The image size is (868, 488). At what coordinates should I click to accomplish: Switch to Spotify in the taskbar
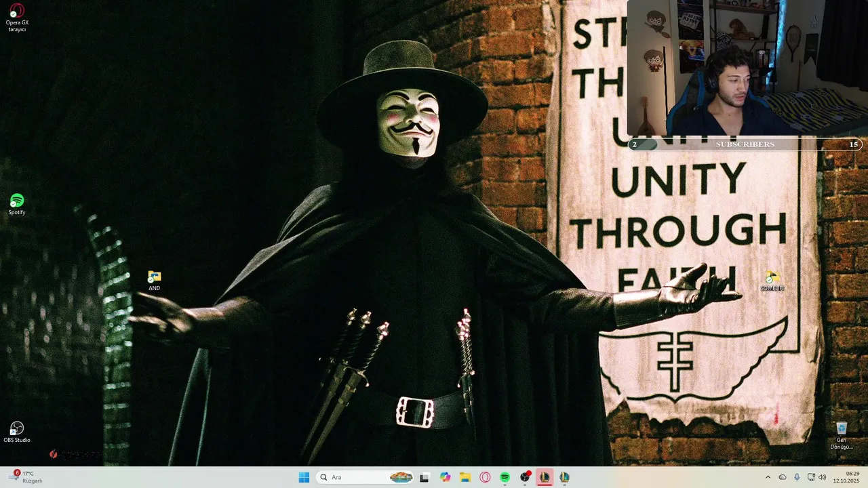[x=505, y=477]
